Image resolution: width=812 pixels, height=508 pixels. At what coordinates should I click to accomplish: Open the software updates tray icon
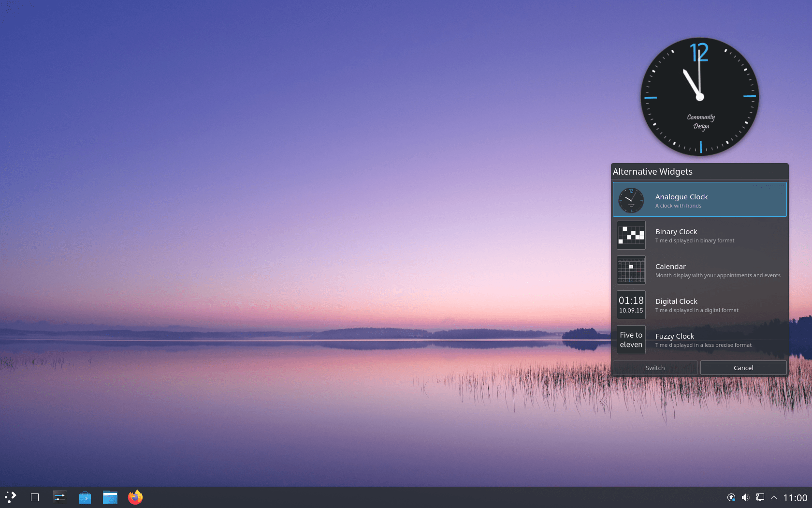[x=731, y=497]
